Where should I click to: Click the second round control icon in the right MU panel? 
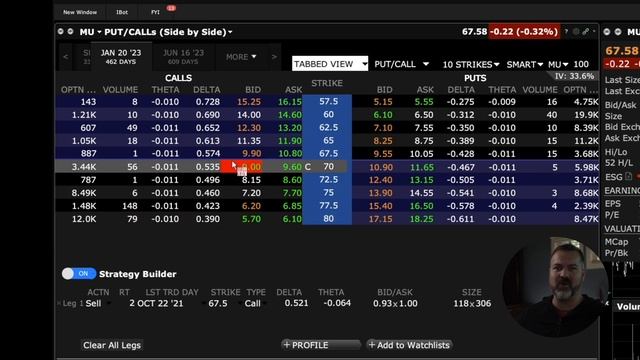pos(618,31)
